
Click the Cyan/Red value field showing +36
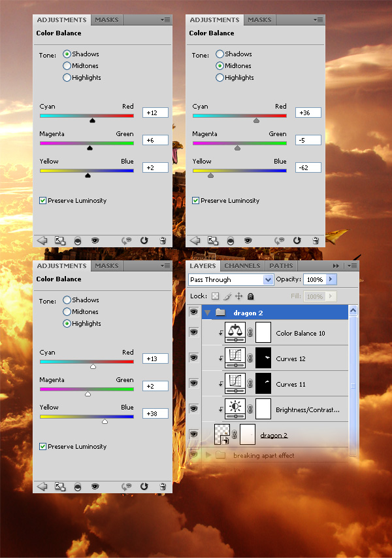click(x=308, y=113)
